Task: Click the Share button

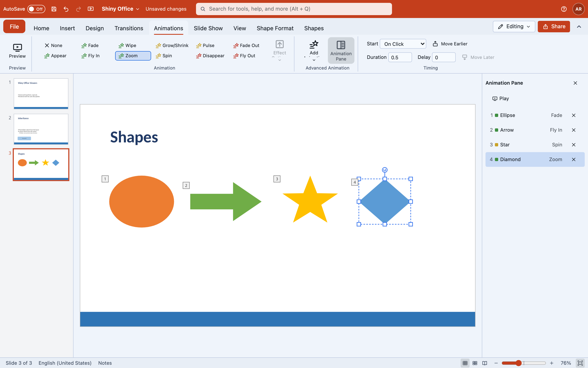Action: point(554,27)
